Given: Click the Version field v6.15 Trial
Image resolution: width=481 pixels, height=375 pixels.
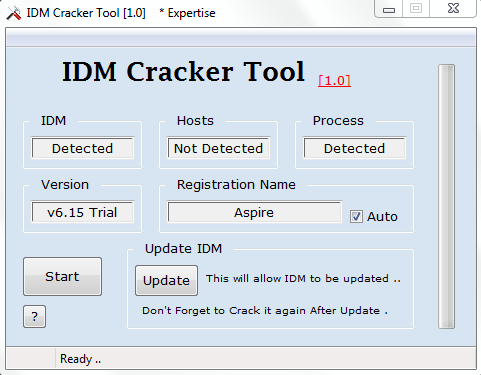Looking at the screenshot, I should pos(83,212).
